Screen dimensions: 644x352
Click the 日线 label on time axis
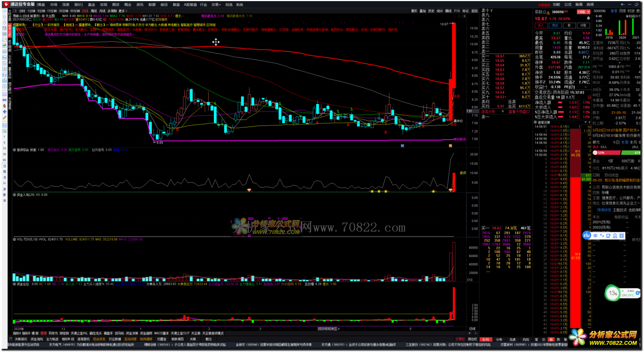click(x=472, y=329)
